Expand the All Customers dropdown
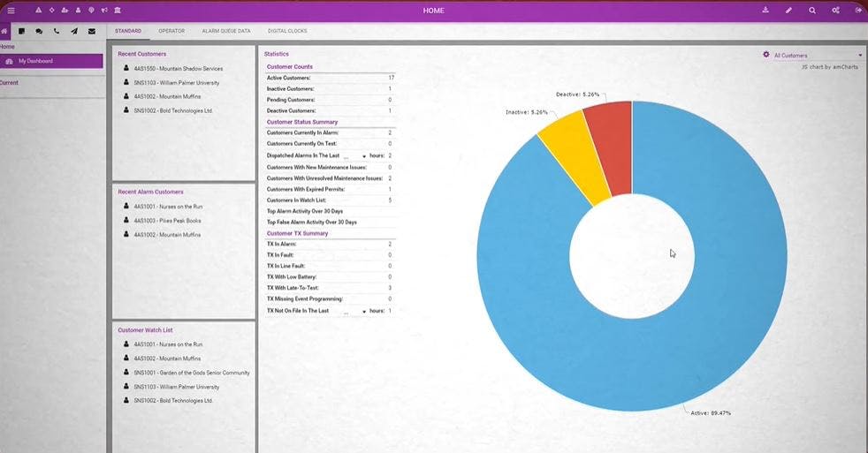This screenshot has height=453, width=868. [x=818, y=56]
